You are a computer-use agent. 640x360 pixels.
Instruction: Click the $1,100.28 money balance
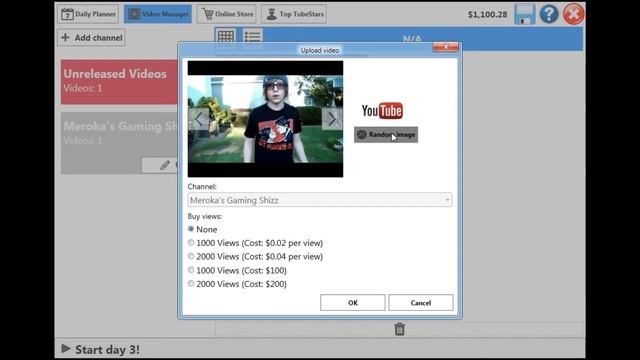[487, 15]
